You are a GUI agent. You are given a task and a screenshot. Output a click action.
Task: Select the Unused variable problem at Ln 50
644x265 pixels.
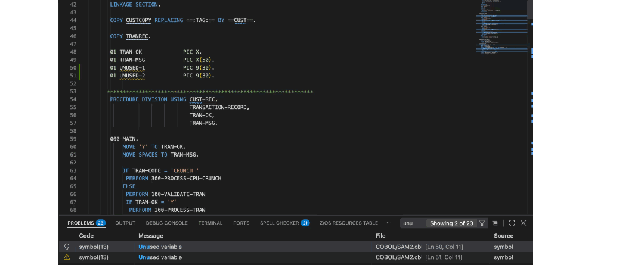pos(296,247)
